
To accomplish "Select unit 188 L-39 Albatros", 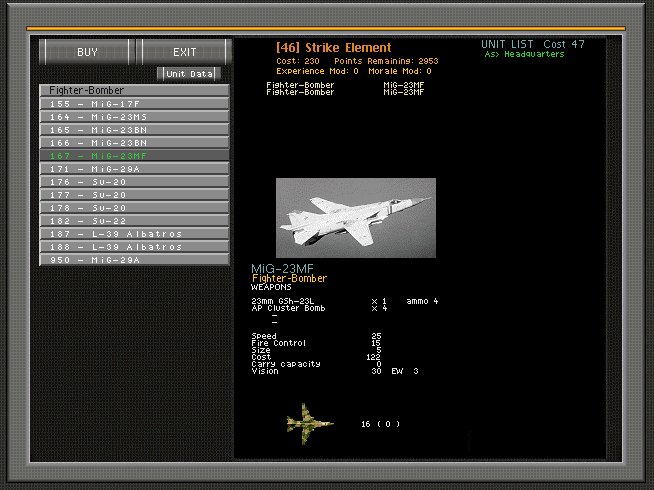I will coord(134,246).
